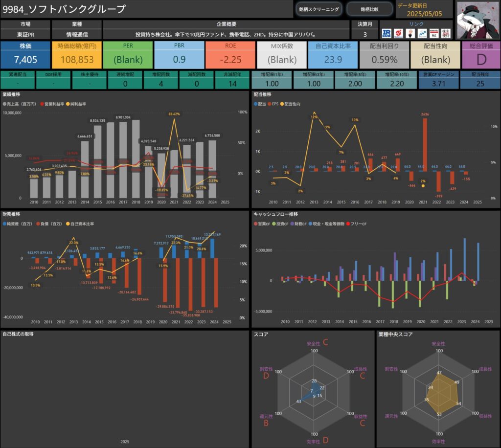The width and height of the screenshot is (501, 448).
Task: Click the -999 EPS bar label
Action: [438, 196]
